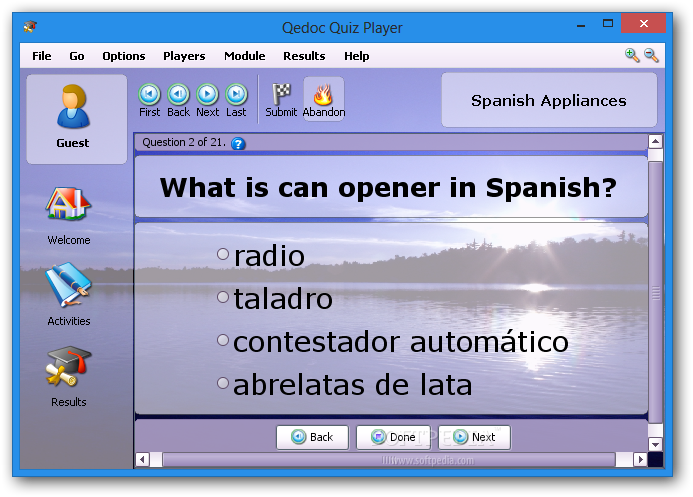Viewport: 693px width, 497px height.
Task: Click the can opener question heading
Action: pyautogui.click(x=388, y=187)
